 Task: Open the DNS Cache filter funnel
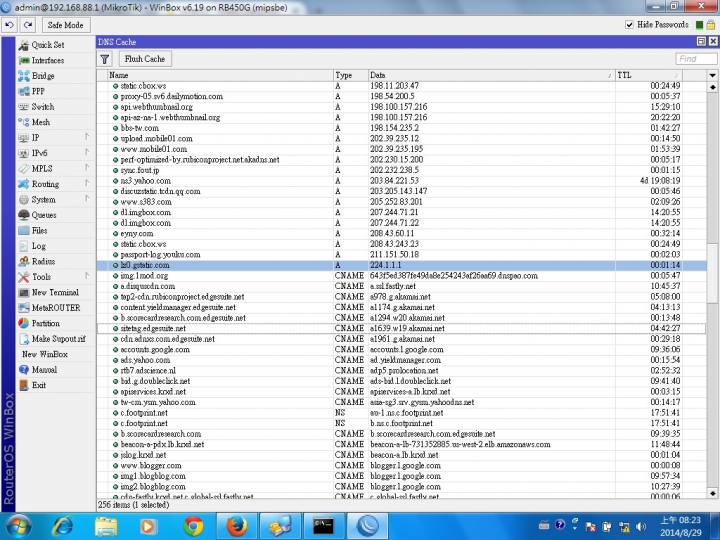105,59
